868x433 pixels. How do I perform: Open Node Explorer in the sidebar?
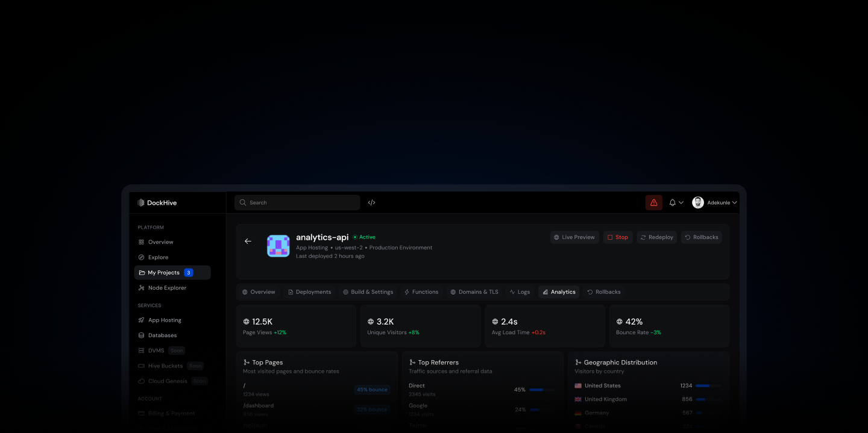tap(167, 288)
